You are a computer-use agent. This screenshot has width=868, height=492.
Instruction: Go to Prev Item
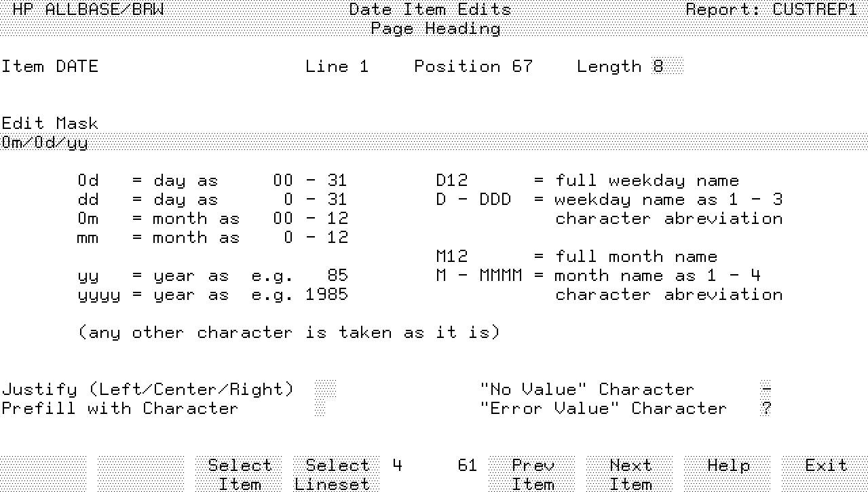(532, 474)
